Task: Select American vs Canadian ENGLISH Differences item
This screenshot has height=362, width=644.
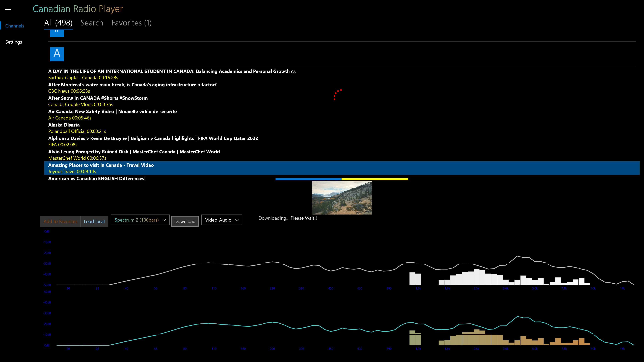Action: (97, 178)
